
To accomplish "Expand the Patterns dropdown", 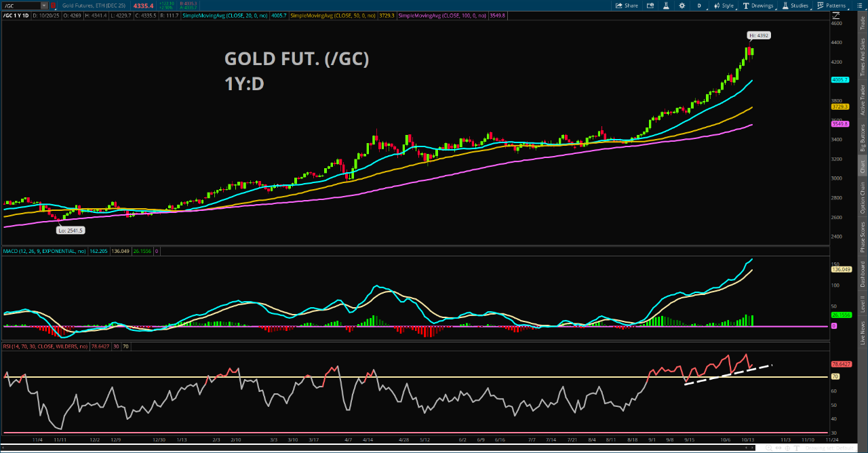I will click(832, 5).
